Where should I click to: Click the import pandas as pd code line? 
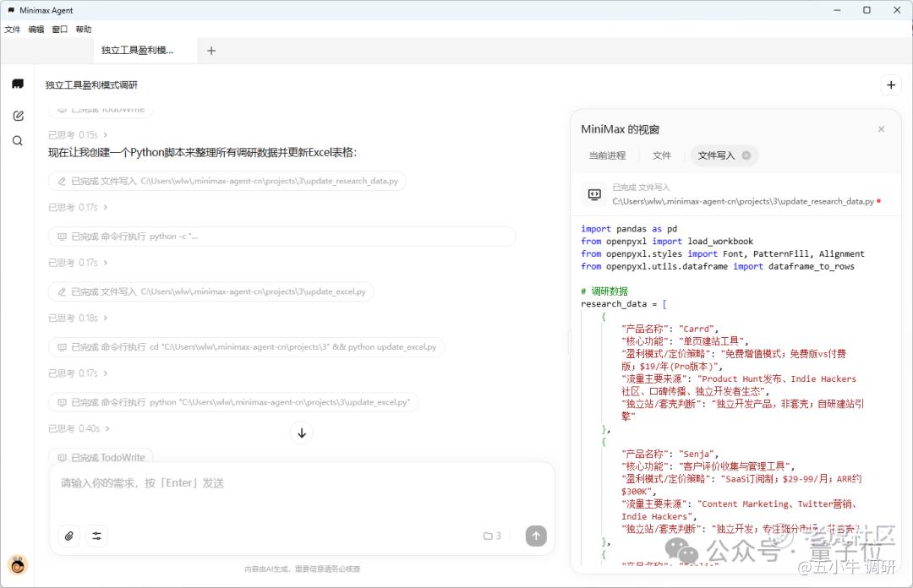(629, 229)
